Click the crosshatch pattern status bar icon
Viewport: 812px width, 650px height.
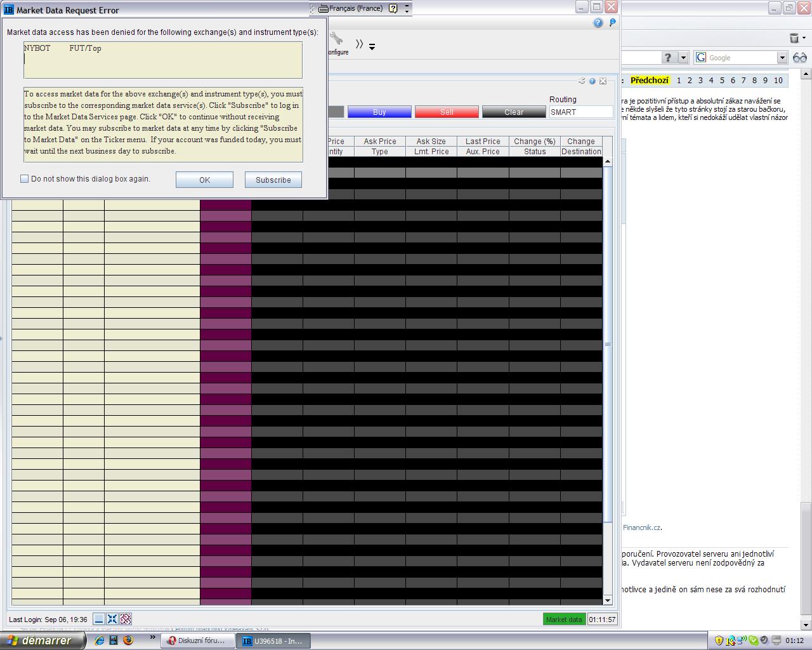point(126,619)
